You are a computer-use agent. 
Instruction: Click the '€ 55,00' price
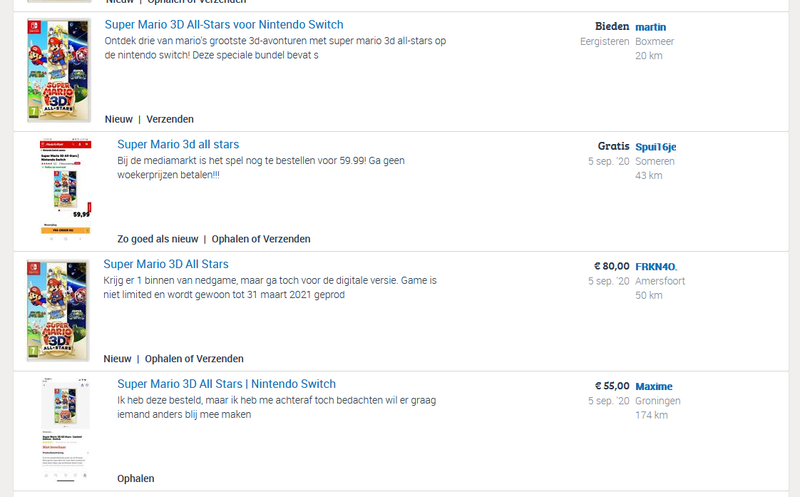click(x=611, y=387)
